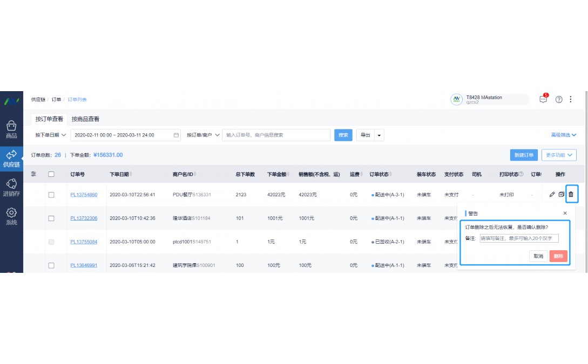Open the 系统 settings sidebar icon
The image size is (588, 364).
tap(11, 215)
